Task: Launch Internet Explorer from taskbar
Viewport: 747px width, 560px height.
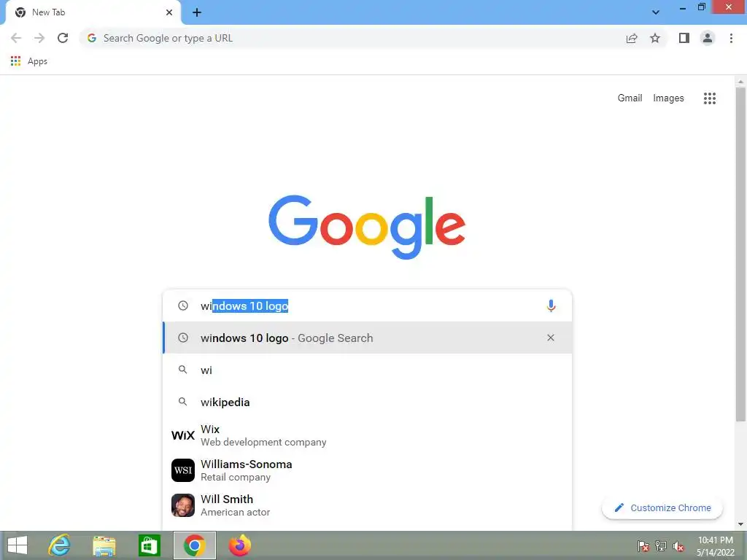Action: 59,545
